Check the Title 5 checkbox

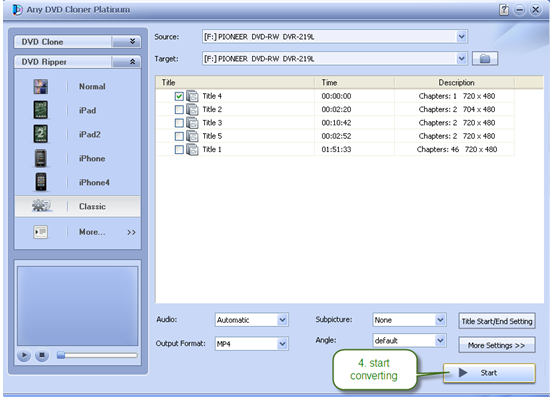pyautogui.click(x=179, y=136)
